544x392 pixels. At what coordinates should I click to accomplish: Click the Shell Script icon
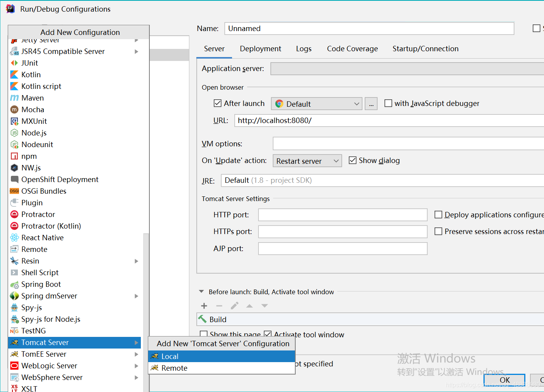14,272
